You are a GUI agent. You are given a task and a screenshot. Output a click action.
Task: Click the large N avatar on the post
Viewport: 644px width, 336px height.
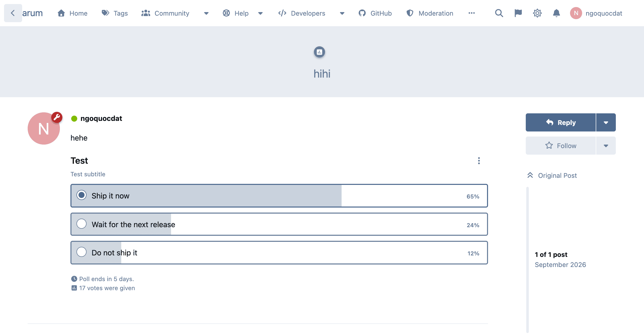click(44, 128)
